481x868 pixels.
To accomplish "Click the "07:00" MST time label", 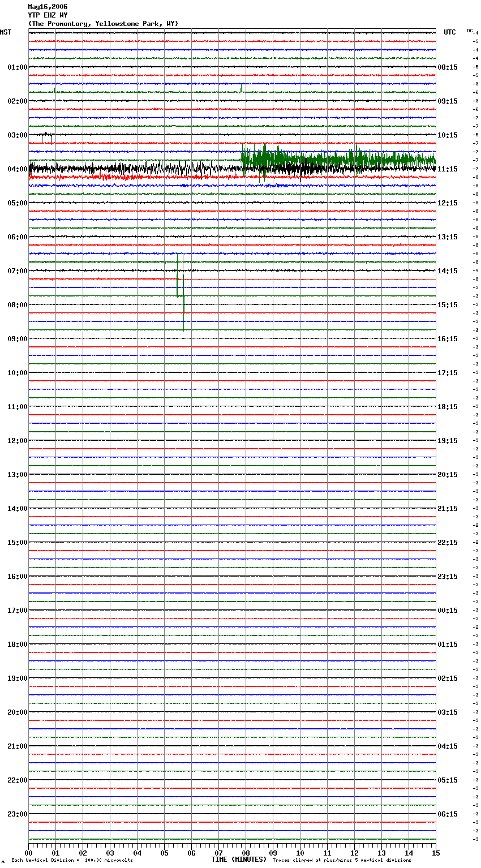I will click(18, 271).
